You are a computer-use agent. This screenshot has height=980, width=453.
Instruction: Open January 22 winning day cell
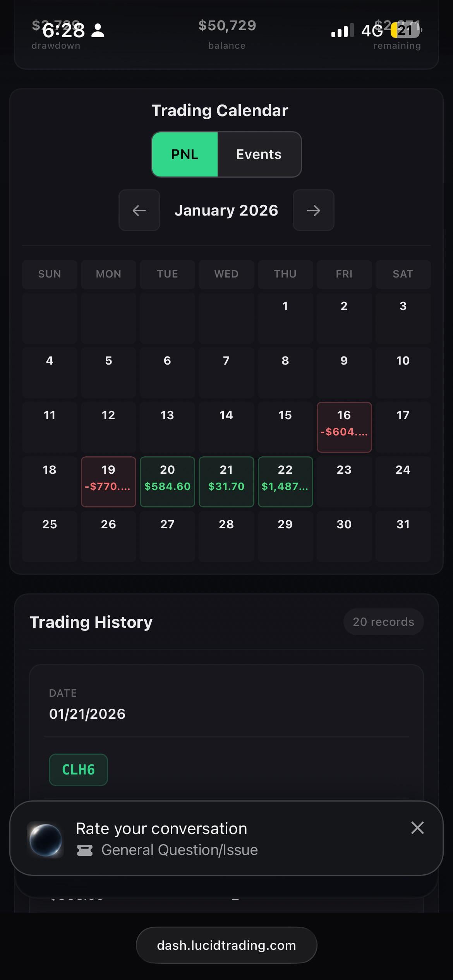pyautogui.click(x=285, y=481)
